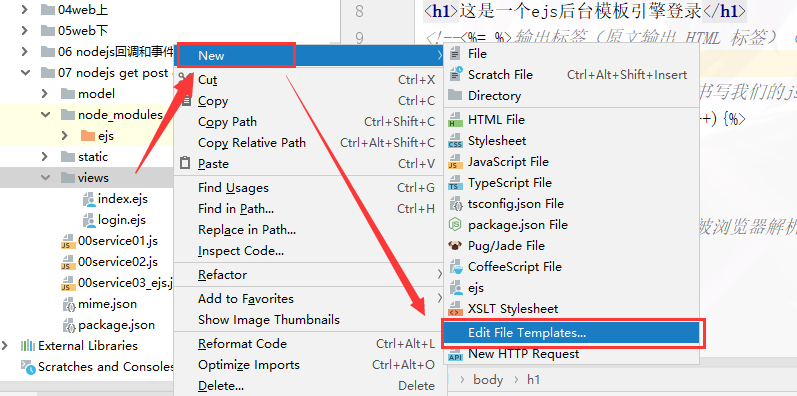The height and width of the screenshot is (396, 797).
Task: Click the h1 line in editor
Action: point(586,11)
